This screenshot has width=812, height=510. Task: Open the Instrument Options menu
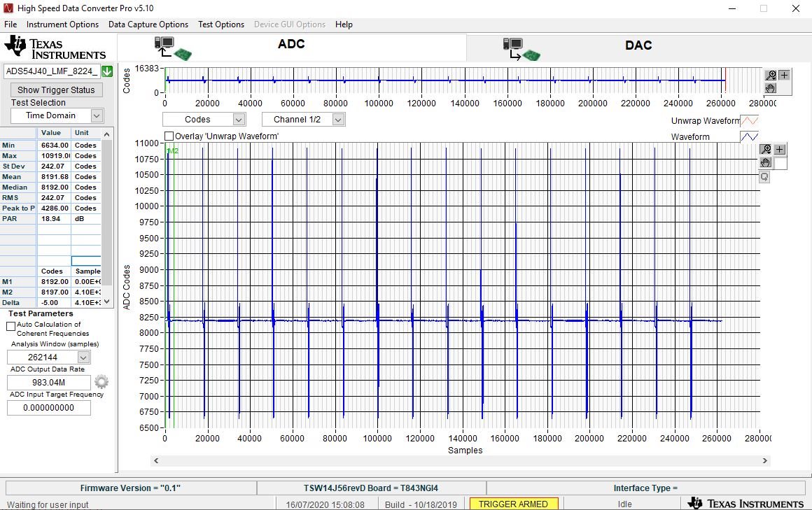(63, 24)
